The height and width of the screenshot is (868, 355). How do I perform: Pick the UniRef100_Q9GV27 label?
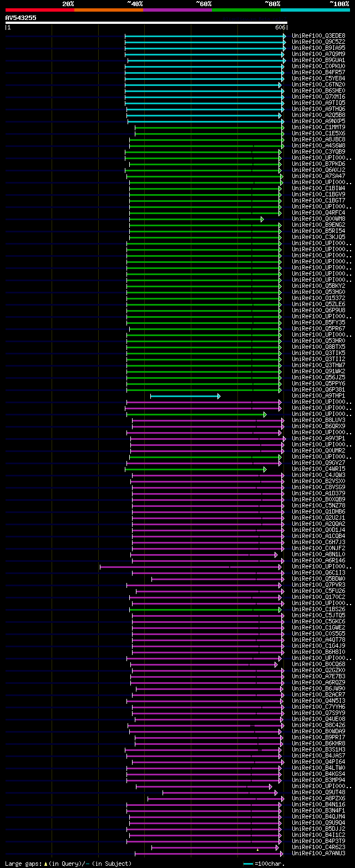318,463
